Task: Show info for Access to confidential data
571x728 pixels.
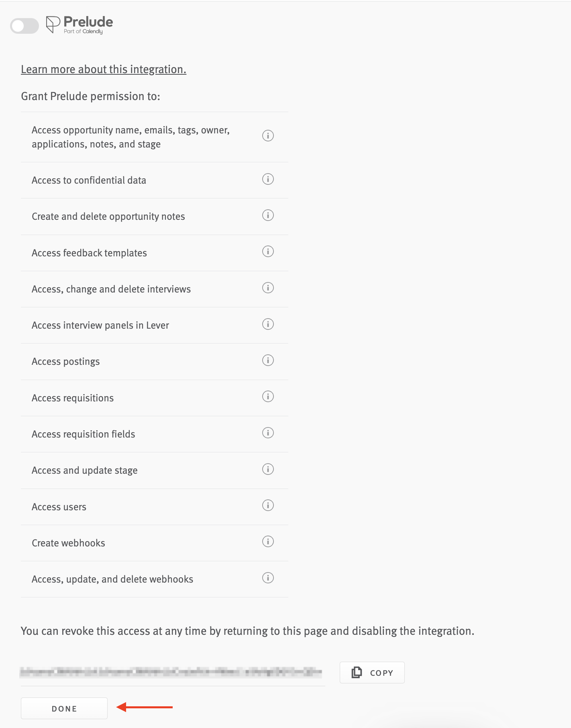Action: click(268, 179)
